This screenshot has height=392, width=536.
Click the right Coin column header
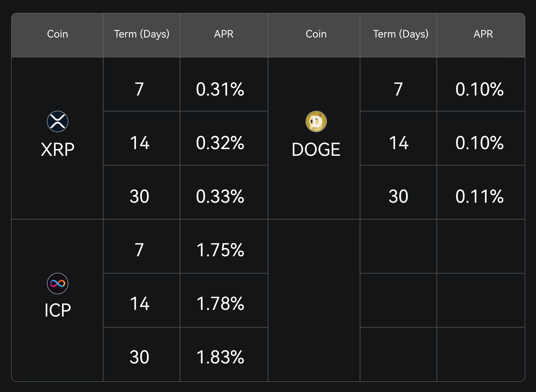(316, 34)
